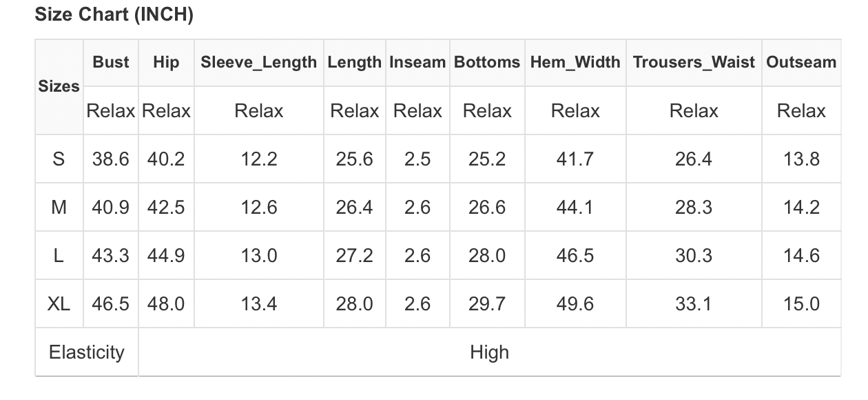This screenshot has width=868, height=400.
Task: Click the Size Chart (INCH) heading
Action: click(114, 15)
